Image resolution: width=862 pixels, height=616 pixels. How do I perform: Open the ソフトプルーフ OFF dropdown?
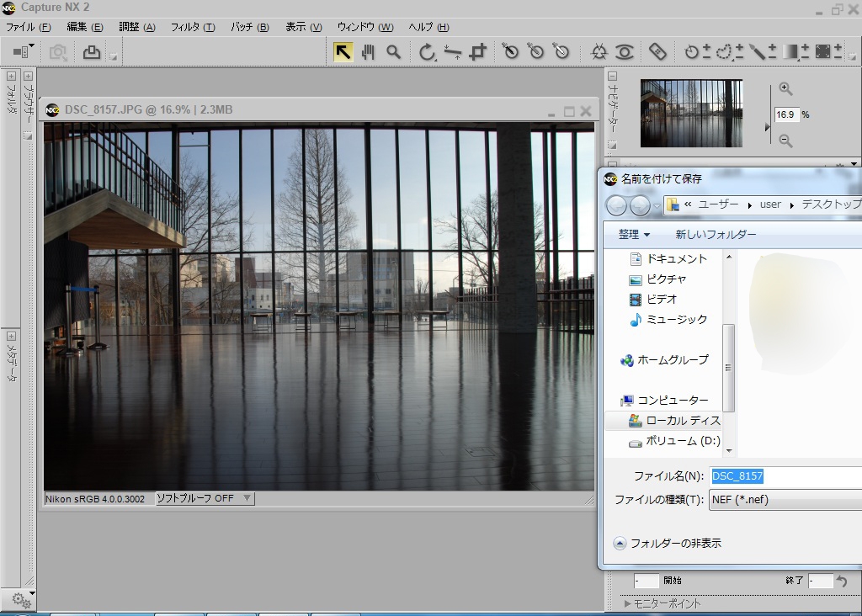[205, 498]
